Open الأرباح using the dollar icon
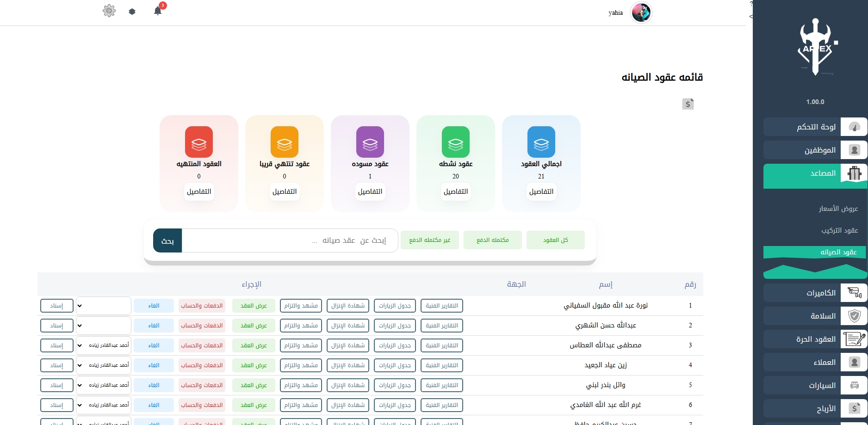Screen dimensions: 868x425 point(854,408)
